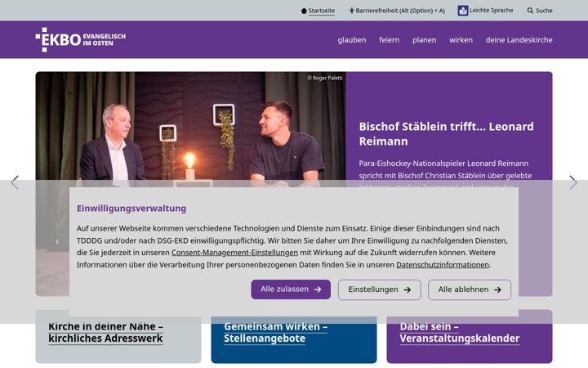Open the wirken menu
Screen dimensions: 588x368
click(461, 40)
